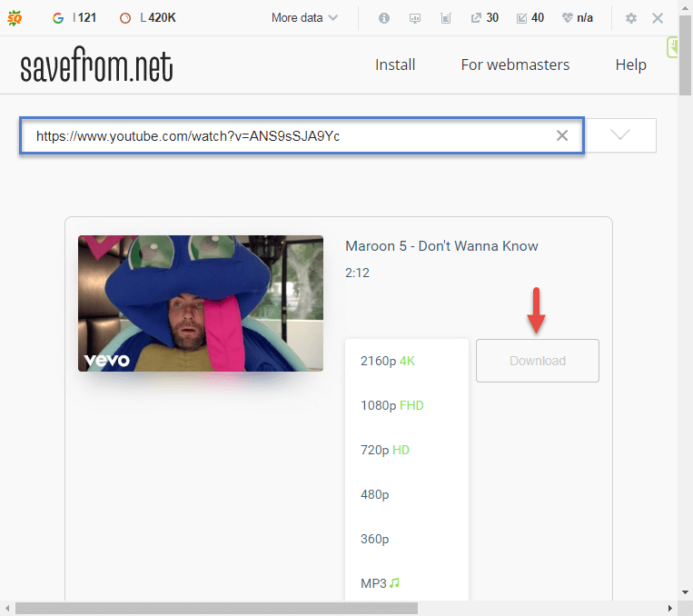This screenshot has width=693, height=616.
Task: Click the scroll right arrow
Action: pos(670,608)
